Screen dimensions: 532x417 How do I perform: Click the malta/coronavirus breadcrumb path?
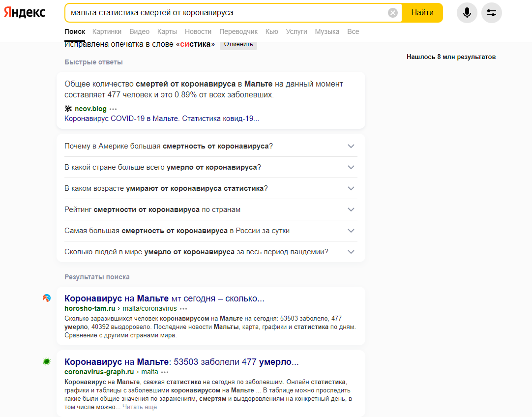tap(149, 309)
